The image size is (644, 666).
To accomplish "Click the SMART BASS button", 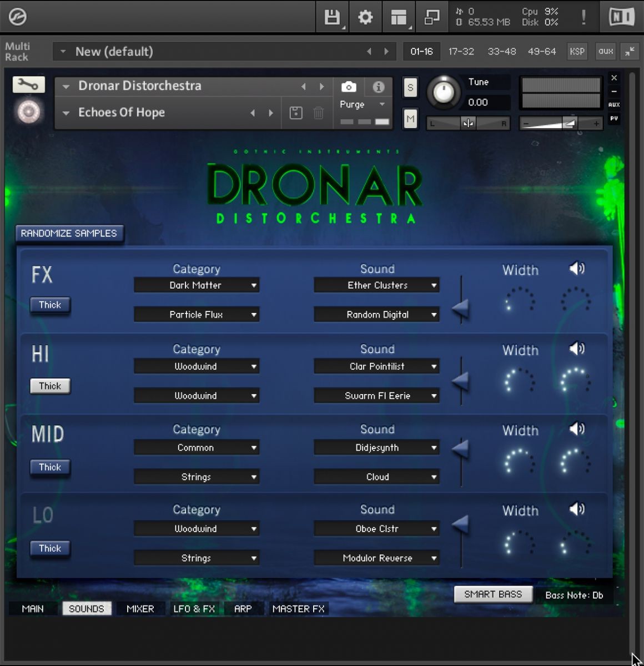I will 493,594.
